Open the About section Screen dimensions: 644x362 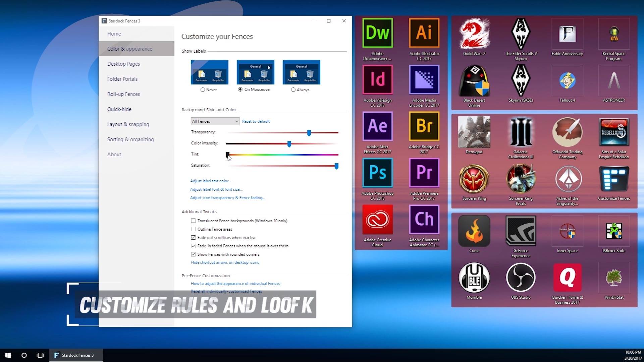point(137,155)
